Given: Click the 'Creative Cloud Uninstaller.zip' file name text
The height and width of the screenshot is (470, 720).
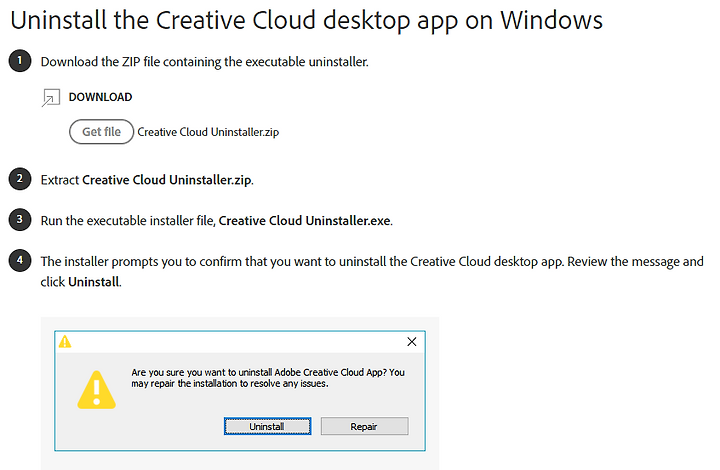Looking at the screenshot, I should click(208, 132).
